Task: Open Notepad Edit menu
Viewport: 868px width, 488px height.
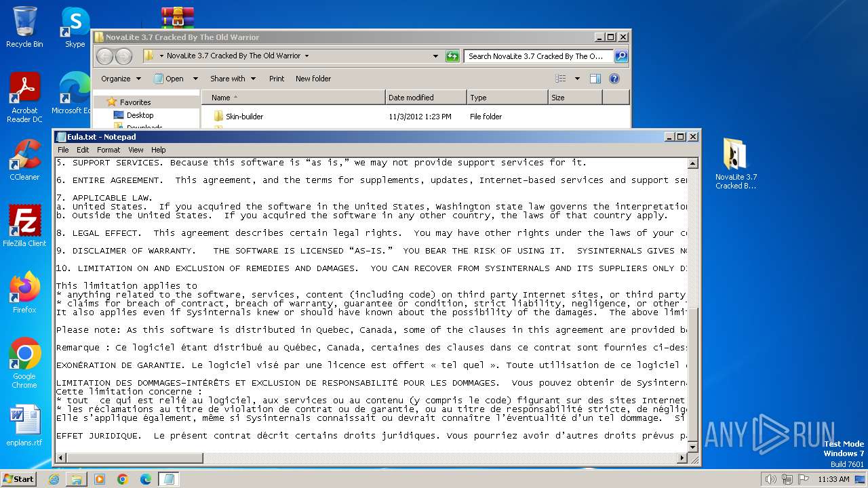Action: pyautogui.click(x=83, y=150)
